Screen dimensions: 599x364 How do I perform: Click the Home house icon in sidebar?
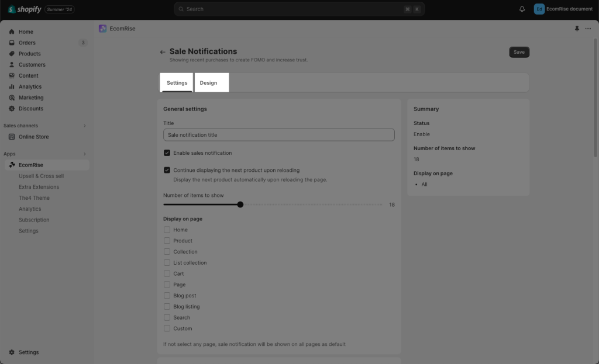point(12,32)
